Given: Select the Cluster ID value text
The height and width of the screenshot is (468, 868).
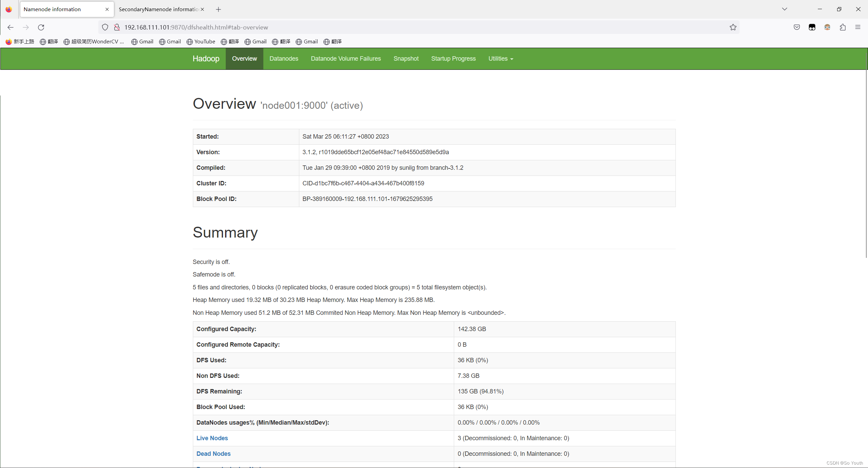Looking at the screenshot, I should [363, 183].
